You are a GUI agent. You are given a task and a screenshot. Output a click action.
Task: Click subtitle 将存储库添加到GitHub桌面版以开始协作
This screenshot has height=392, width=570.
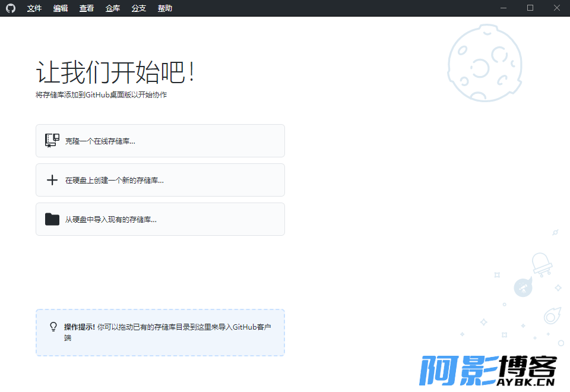pos(101,95)
